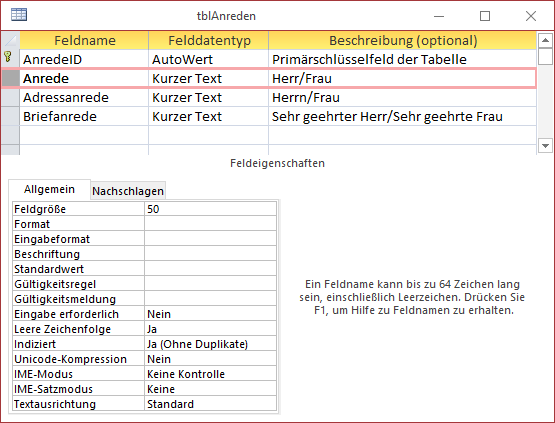
Task: Select the Anrede row selector
Action: point(10,78)
